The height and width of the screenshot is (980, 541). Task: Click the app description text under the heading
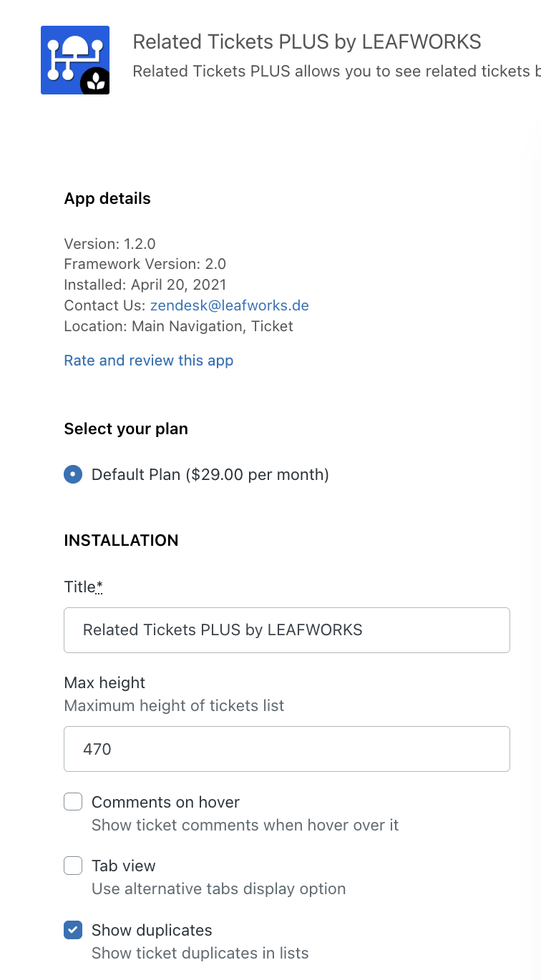(x=336, y=72)
